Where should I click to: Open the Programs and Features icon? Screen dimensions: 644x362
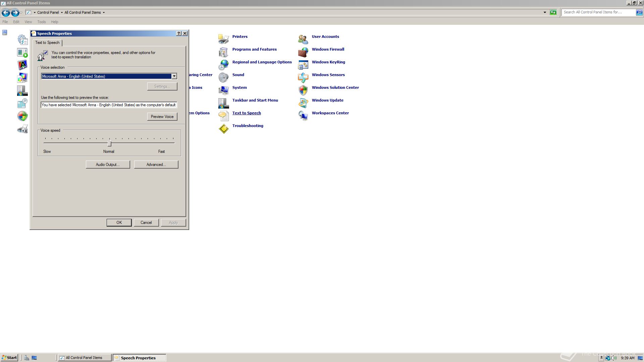(x=223, y=52)
